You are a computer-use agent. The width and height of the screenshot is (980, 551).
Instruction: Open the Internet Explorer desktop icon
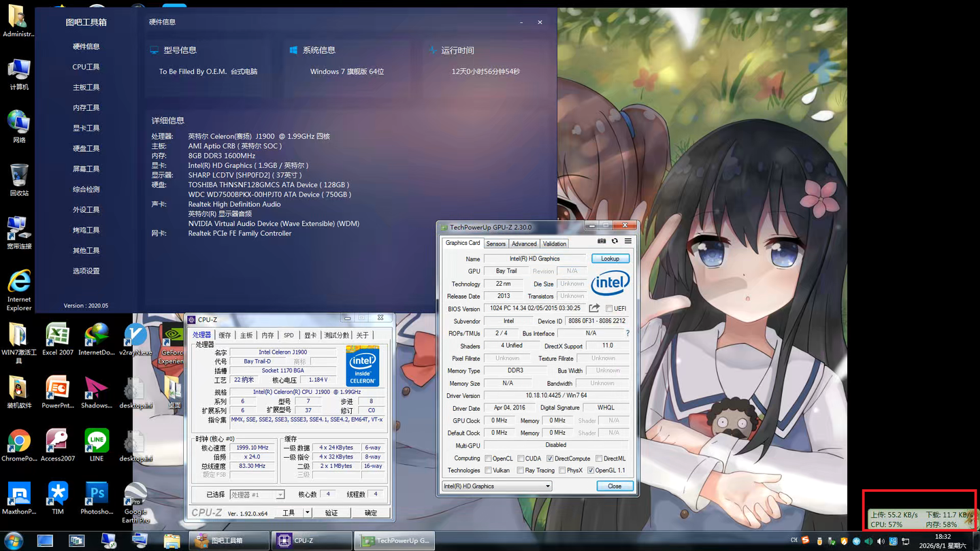click(19, 290)
